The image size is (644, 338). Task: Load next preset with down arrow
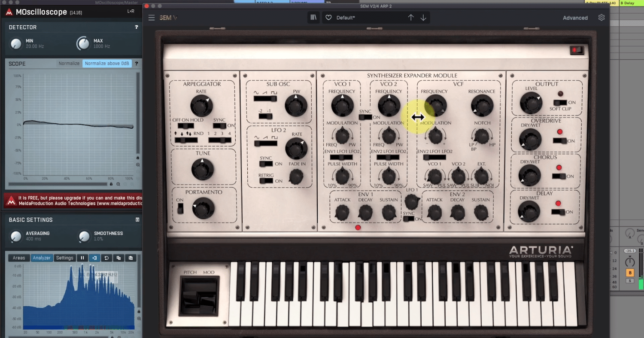point(423,18)
